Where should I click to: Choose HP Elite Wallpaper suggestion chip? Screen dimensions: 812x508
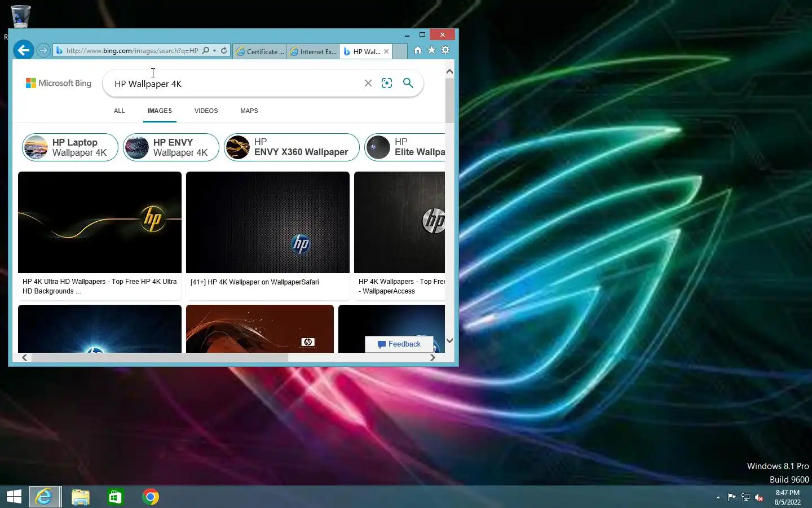405,147
